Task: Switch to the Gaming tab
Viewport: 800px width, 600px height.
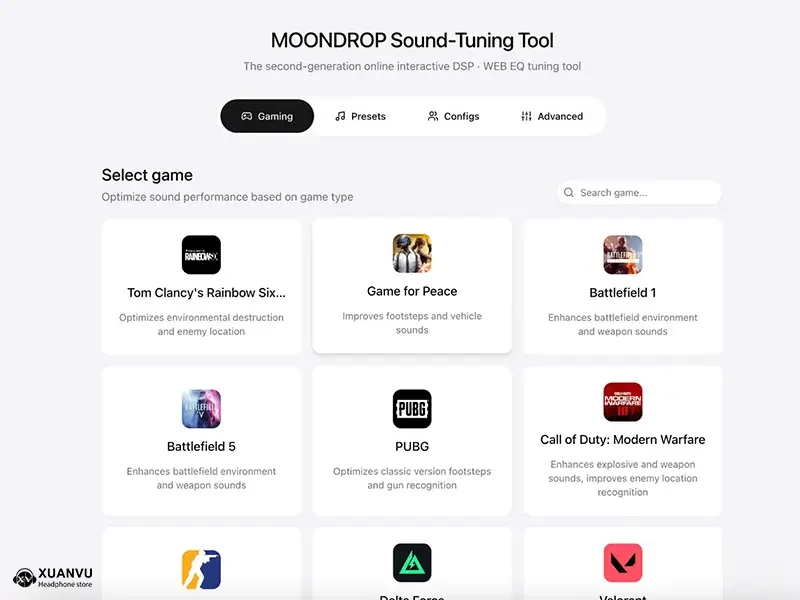Action: pyautogui.click(x=267, y=116)
